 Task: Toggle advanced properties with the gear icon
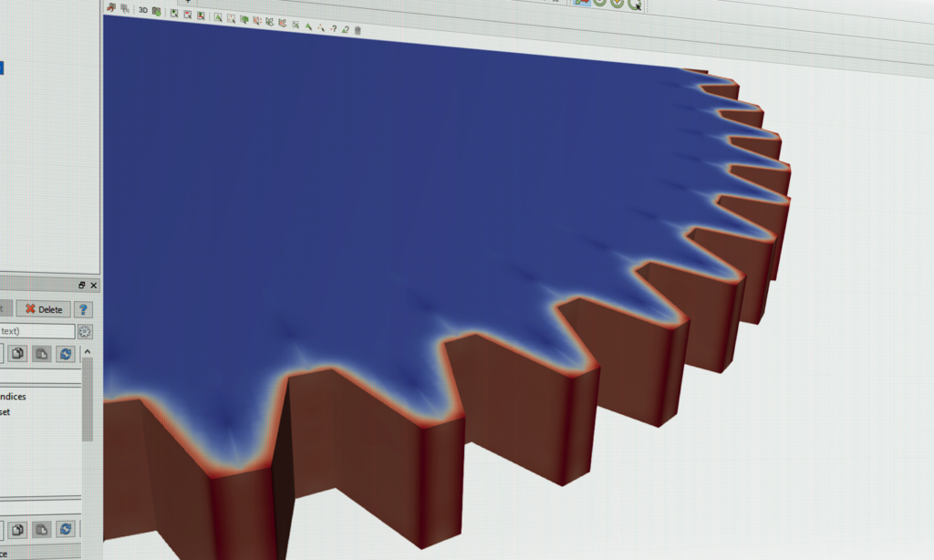[86, 332]
